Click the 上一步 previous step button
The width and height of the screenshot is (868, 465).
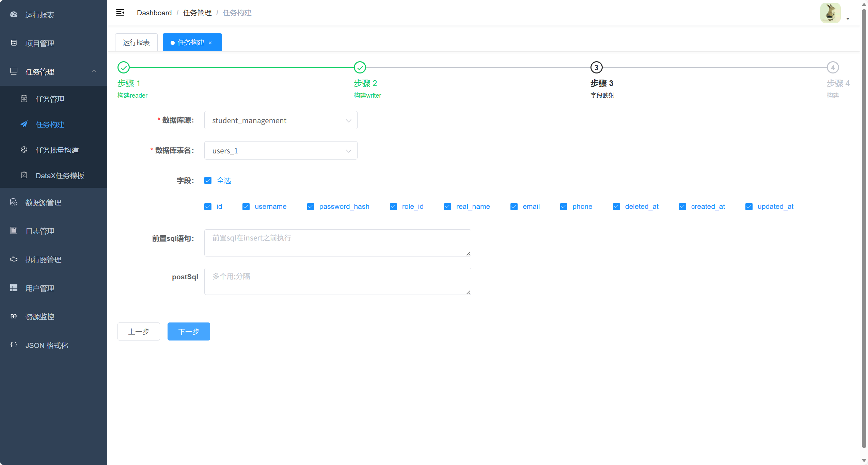(139, 331)
